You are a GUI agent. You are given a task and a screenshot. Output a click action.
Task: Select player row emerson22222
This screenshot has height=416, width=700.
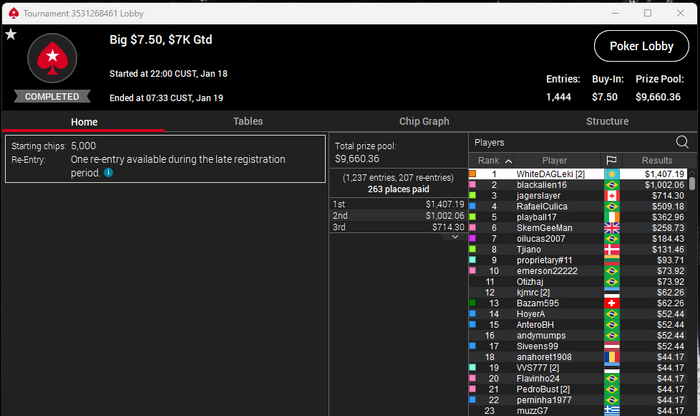coord(578,271)
